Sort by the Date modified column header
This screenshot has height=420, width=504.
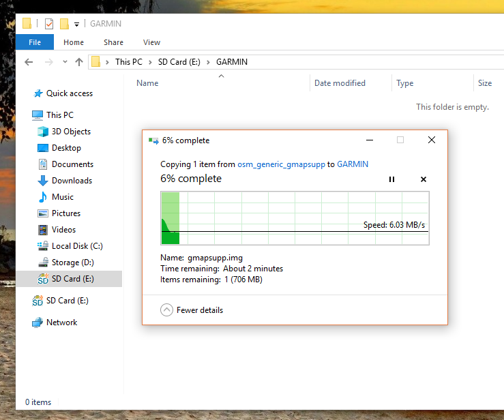tap(351, 83)
